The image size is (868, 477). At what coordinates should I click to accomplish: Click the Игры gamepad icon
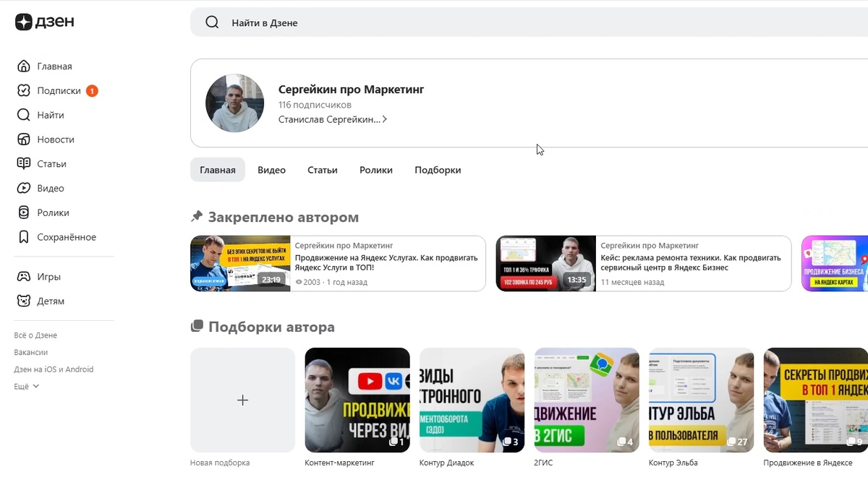tap(24, 277)
